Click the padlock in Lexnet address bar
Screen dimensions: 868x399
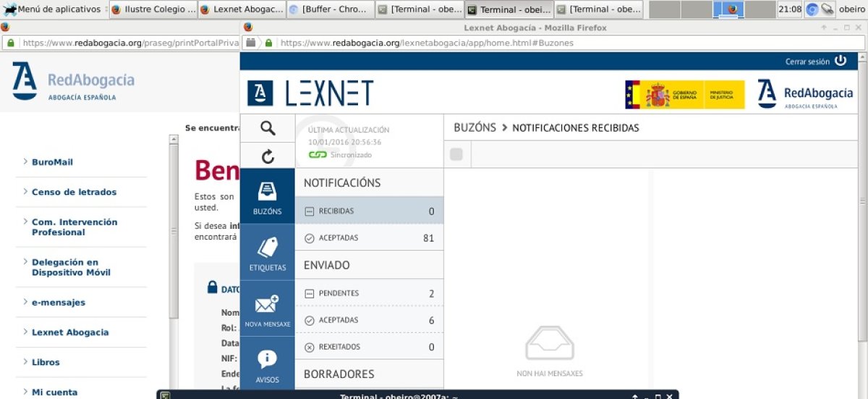[268, 43]
